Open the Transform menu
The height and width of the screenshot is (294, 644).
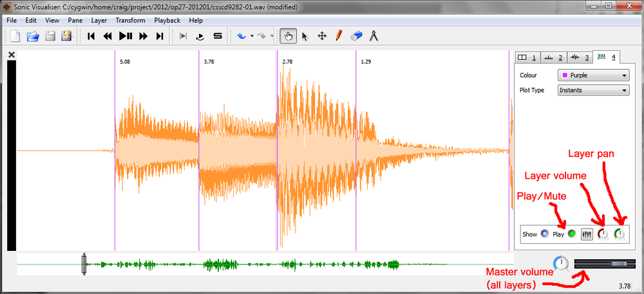pos(130,20)
